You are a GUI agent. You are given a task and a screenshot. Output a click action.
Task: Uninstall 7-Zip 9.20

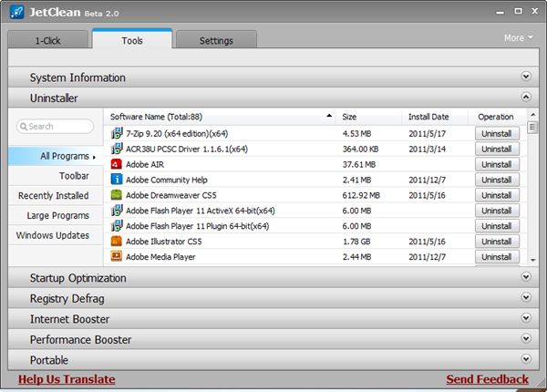coord(497,133)
